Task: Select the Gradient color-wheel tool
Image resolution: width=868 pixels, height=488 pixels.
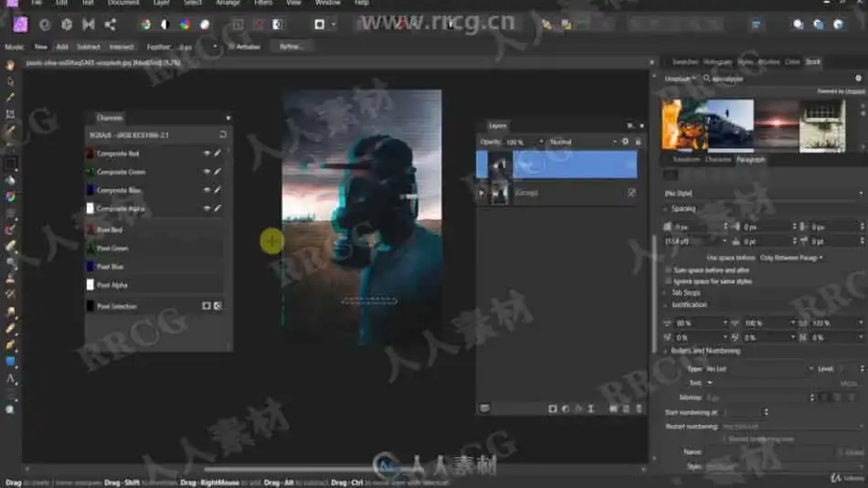Action: pyautogui.click(x=10, y=196)
